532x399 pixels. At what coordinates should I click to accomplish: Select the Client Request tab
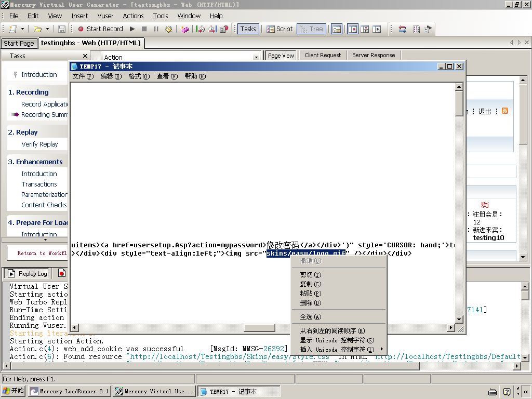[x=322, y=55]
